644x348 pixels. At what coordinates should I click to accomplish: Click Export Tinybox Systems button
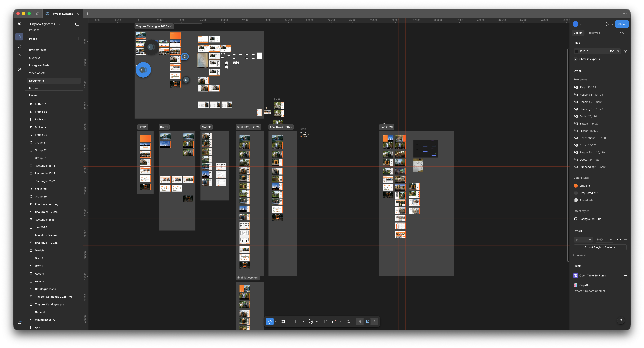coord(600,247)
